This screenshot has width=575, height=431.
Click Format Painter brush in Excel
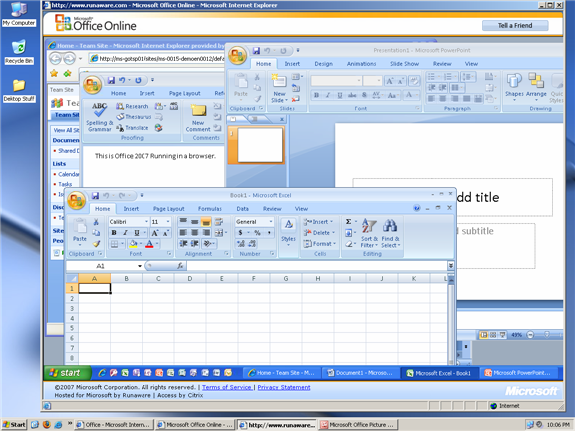tap(96, 243)
